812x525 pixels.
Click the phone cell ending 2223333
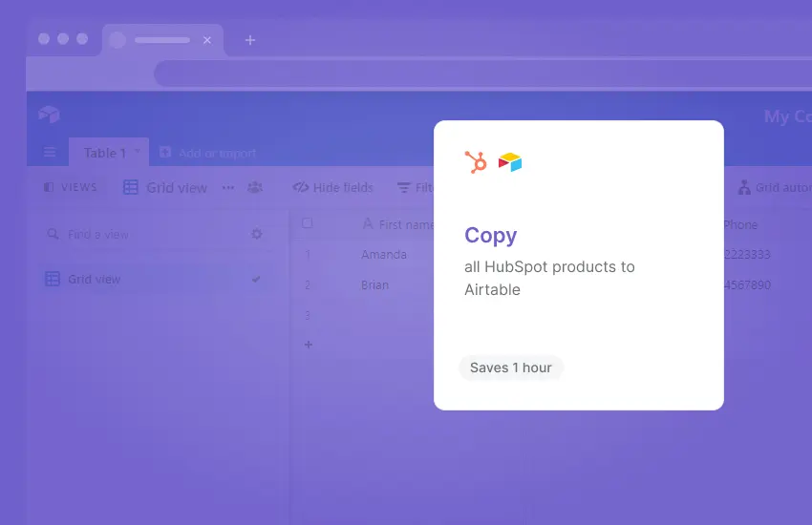[x=747, y=255]
